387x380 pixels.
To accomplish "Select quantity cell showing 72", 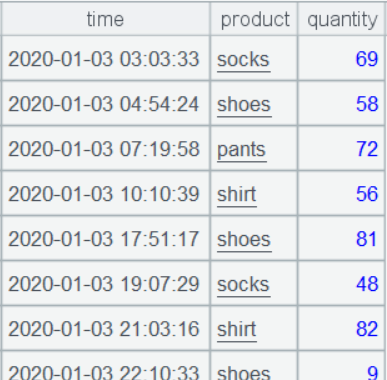I will [x=342, y=148].
